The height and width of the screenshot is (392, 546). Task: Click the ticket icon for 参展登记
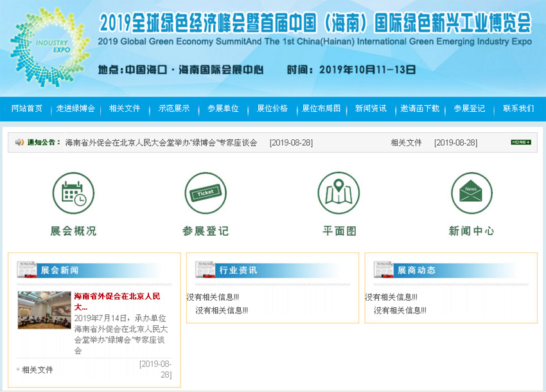point(206,193)
